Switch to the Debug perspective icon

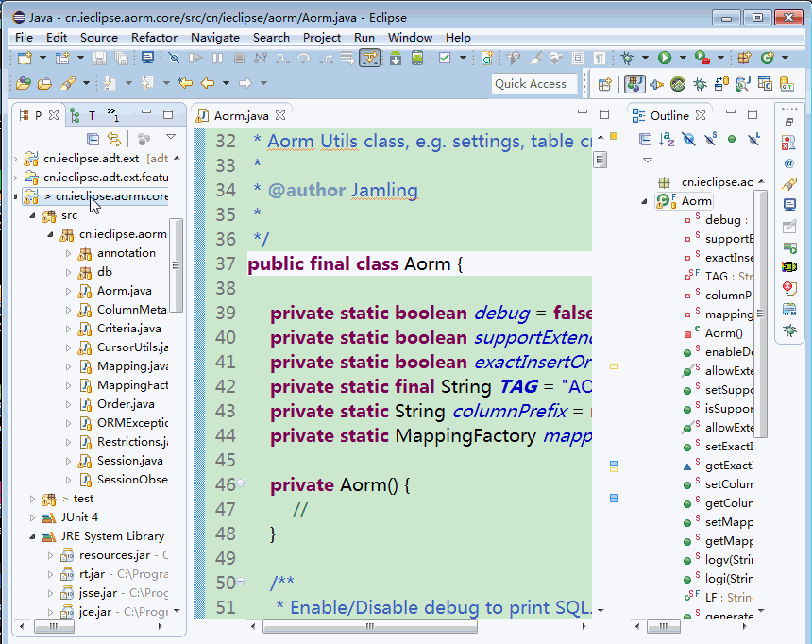[x=701, y=84]
